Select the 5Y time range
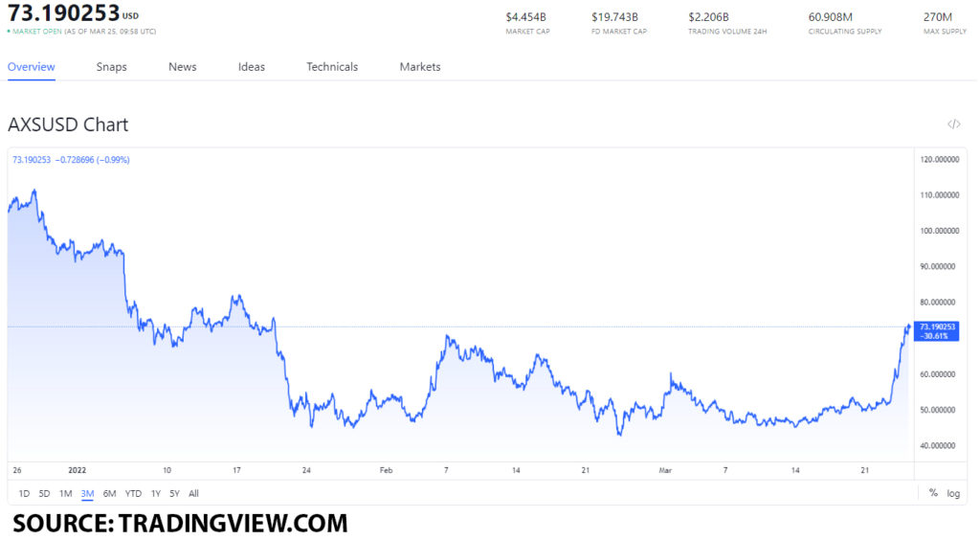Image resolution: width=980 pixels, height=540 pixels. point(174,494)
